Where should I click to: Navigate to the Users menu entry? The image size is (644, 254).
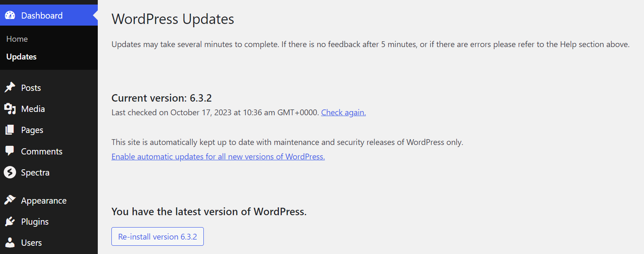pyautogui.click(x=31, y=242)
